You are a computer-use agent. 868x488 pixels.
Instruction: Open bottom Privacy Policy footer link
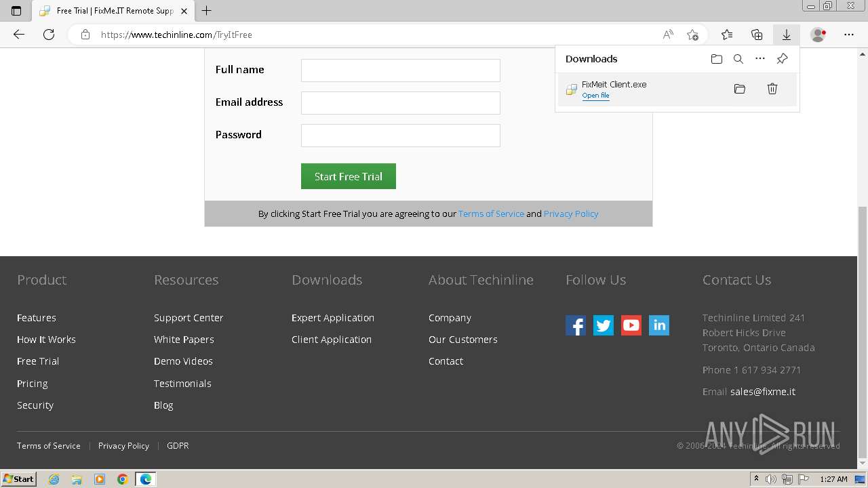[x=123, y=446]
